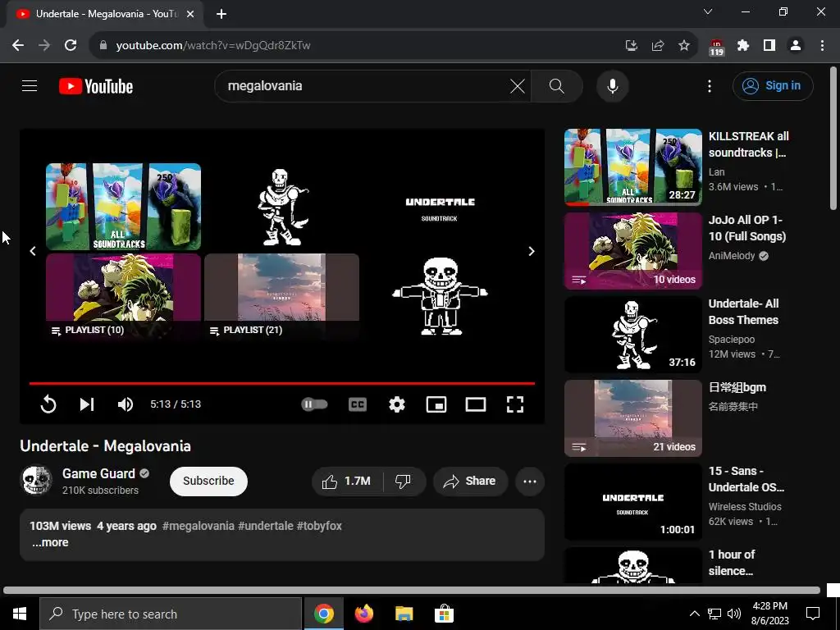This screenshot has width=840, height=630.
Task: Seek on the red progress bar
Action: [x=282, y=383]
